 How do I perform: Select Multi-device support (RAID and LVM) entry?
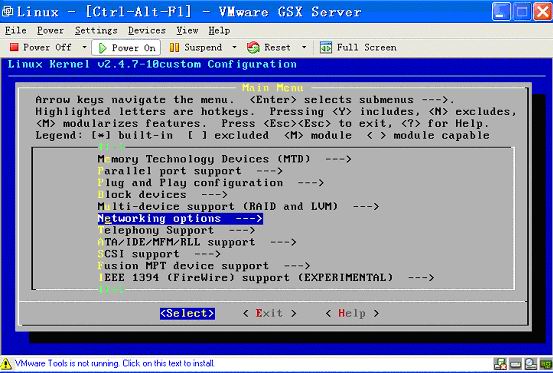[x=238, y=206]
